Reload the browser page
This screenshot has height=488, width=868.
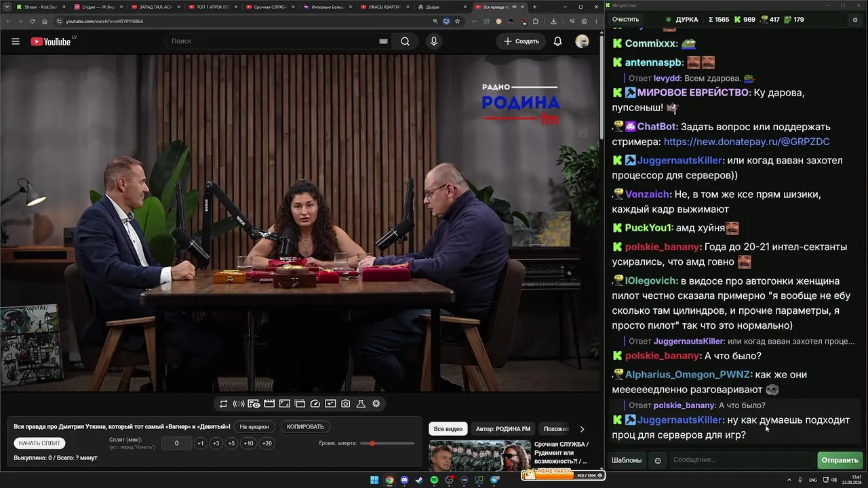33,21
